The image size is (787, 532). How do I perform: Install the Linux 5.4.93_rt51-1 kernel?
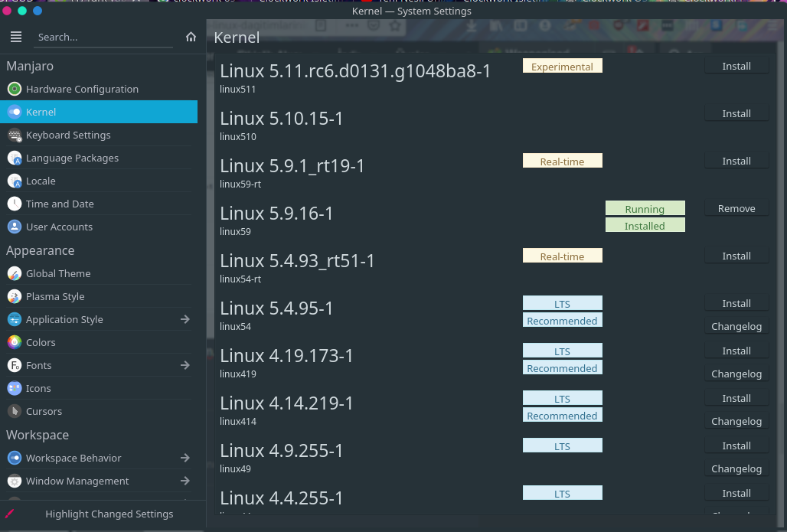coord(736,256)
